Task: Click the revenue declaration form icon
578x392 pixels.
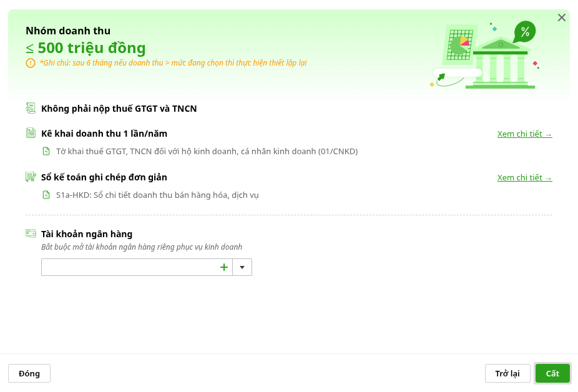Action: point(31,133)
